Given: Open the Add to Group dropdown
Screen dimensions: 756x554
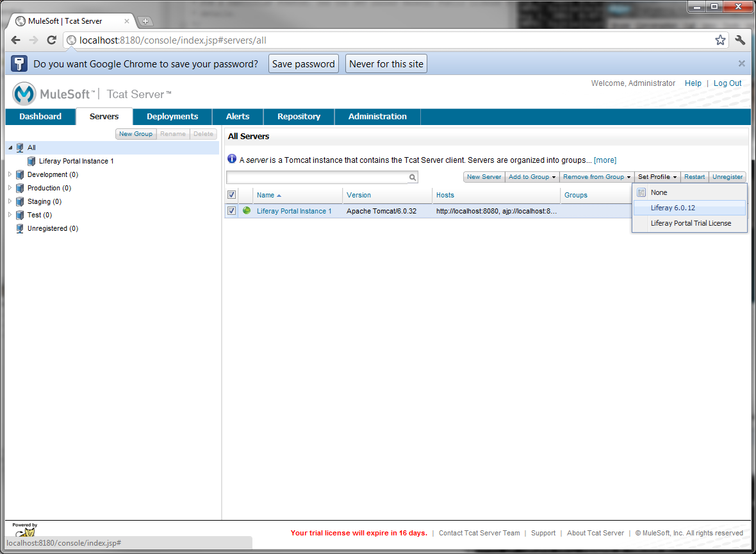Looking at the screenshot, I should pos(532,177).
